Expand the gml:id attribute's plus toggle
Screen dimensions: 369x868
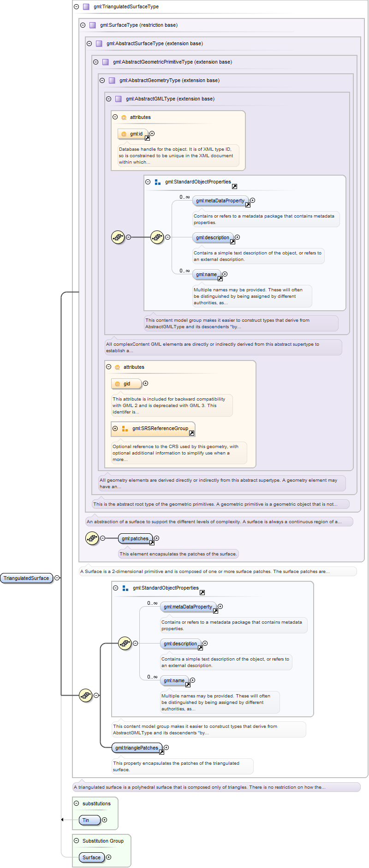pos(152,134)
